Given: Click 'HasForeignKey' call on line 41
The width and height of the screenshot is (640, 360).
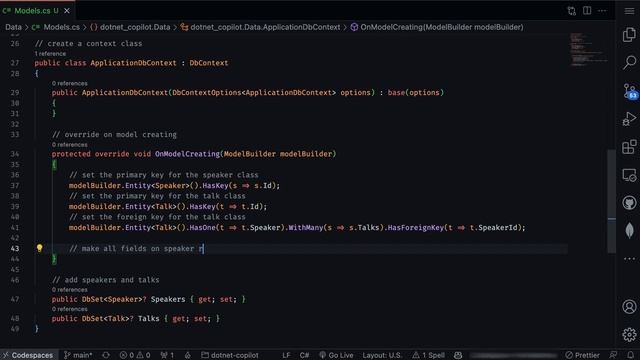Looking at the screenshot, I should [416, 227].
